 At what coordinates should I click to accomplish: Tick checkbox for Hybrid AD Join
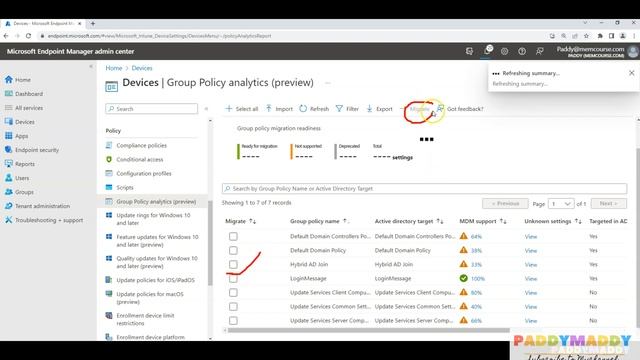(233, 264)
